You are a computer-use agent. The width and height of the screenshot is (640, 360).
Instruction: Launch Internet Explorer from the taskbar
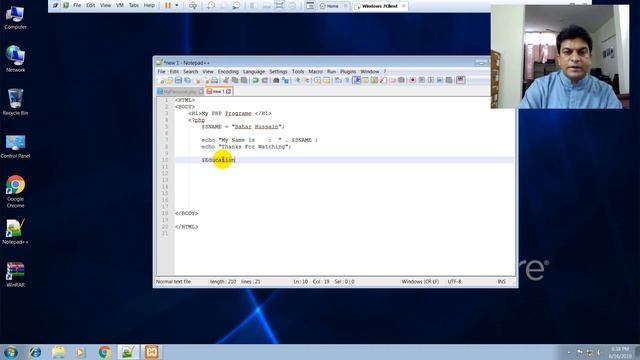coord(35,352)
